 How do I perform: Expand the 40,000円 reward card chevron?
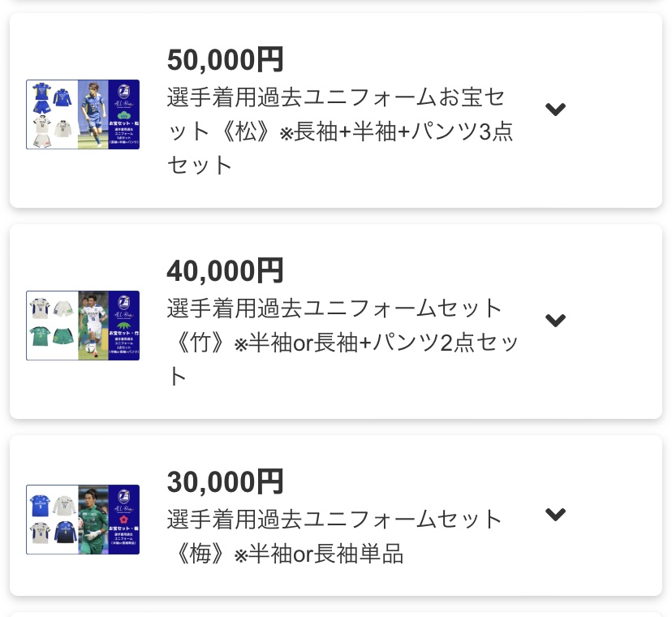click(x=555, y=321)
